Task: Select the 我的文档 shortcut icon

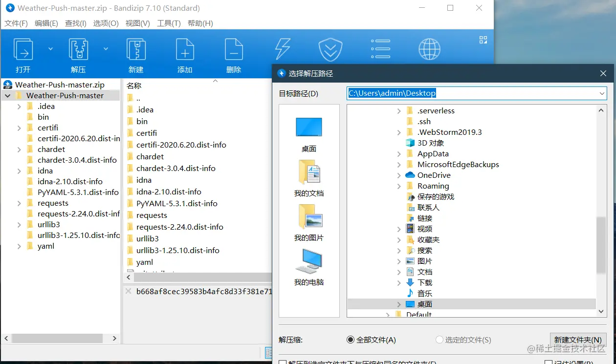Action: coord(309,178)
